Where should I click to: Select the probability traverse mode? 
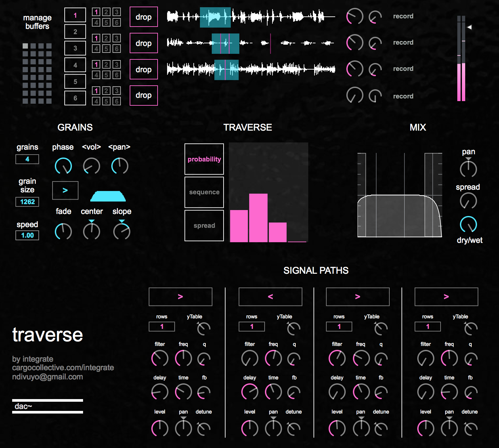coord(204,159)
